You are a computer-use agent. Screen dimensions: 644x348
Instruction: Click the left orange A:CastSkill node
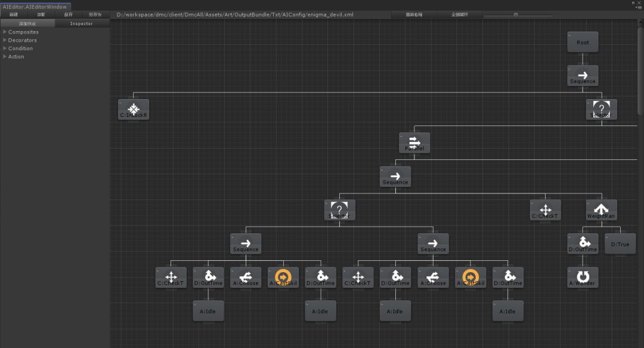[x=283, y=277]
